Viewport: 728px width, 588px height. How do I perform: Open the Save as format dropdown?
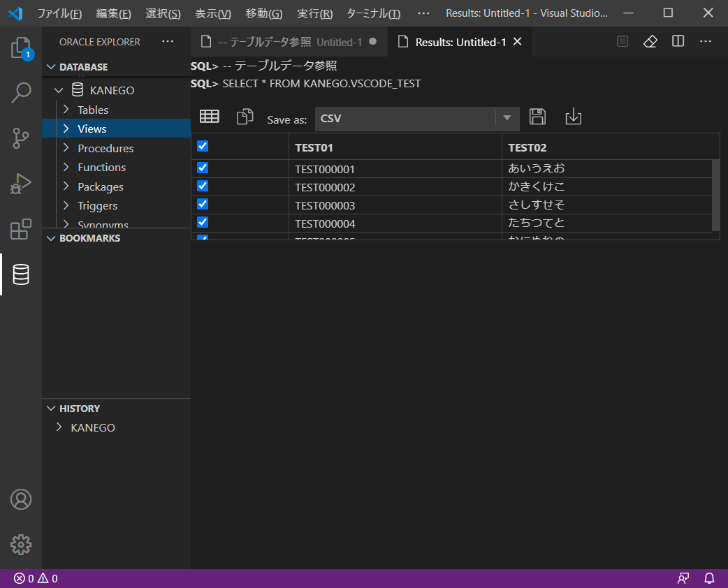click(507, 118)
